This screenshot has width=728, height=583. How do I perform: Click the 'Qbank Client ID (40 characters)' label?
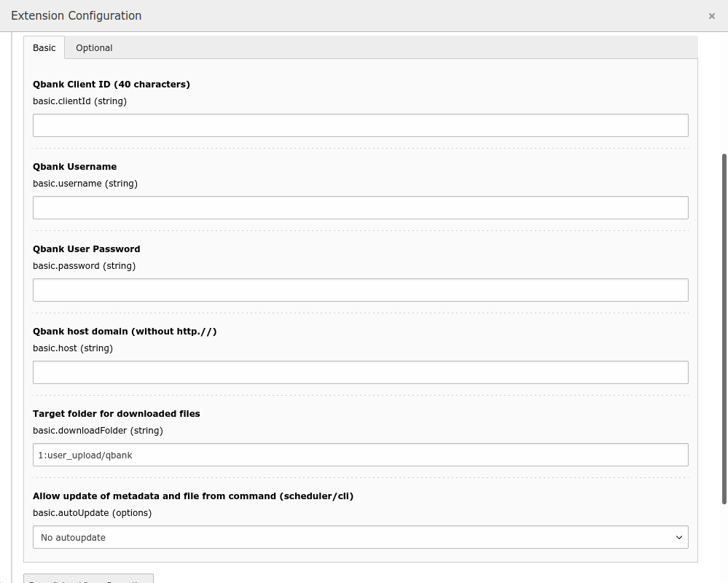[111, 85]
